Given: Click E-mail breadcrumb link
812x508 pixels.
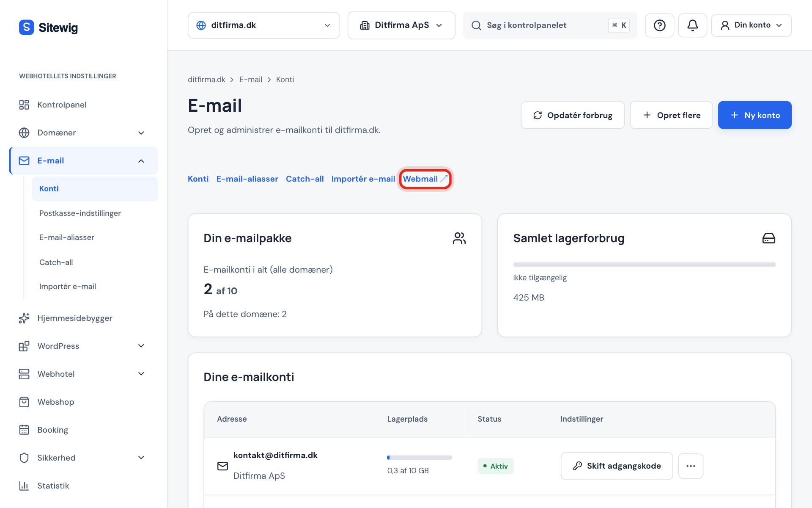Looking at the screenshot, I should [x=251, y=80].
